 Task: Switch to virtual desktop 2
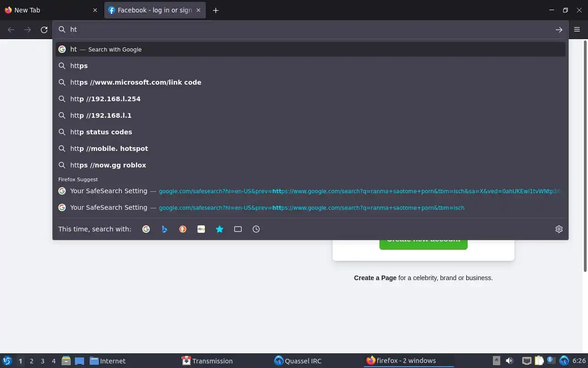pos(31,361)
